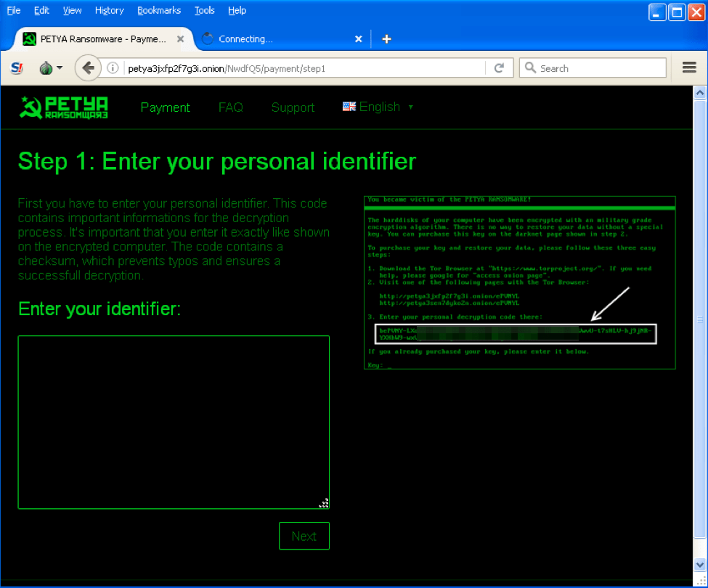Viewport: 708px width, 588px height.
Task: Click the site information icon in address bar
Action: coord(113,68)
